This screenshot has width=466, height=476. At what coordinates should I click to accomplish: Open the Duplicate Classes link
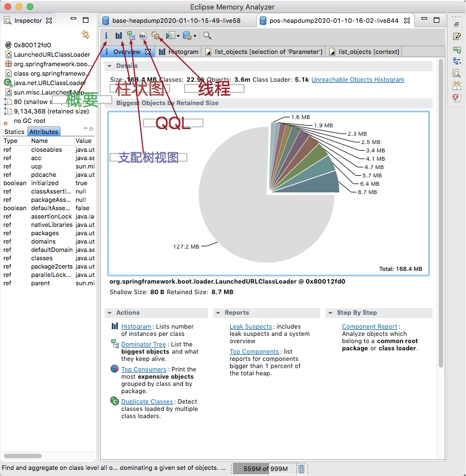(147, 401)
